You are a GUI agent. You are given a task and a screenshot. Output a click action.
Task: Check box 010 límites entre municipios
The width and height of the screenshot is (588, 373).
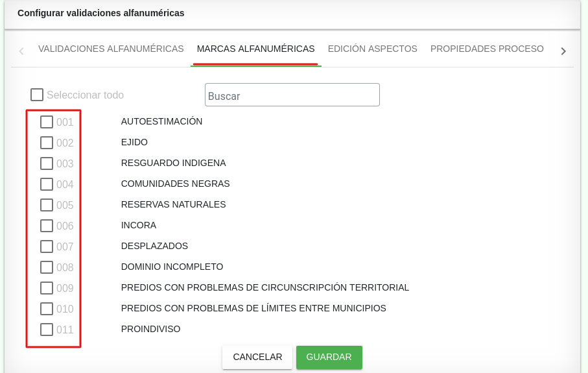(47, 309)
